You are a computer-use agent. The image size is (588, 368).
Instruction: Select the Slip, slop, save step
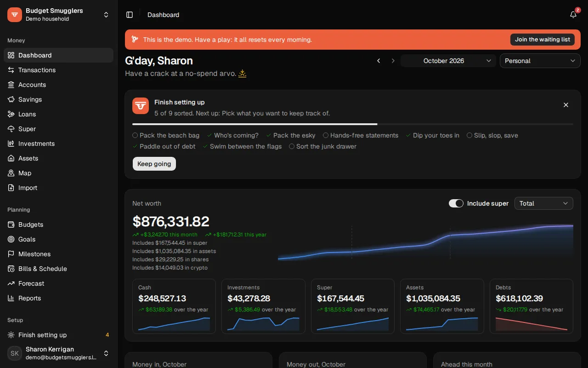coord(492,135)
